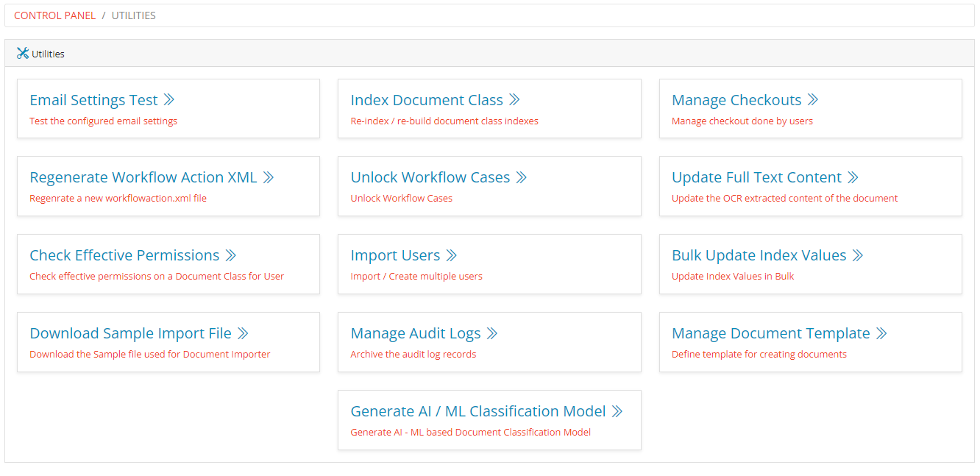The height and width of the screenshot is (476, 980).
Task: Click the double-chevron after Bulk Update Index Values
Action: 858,255
